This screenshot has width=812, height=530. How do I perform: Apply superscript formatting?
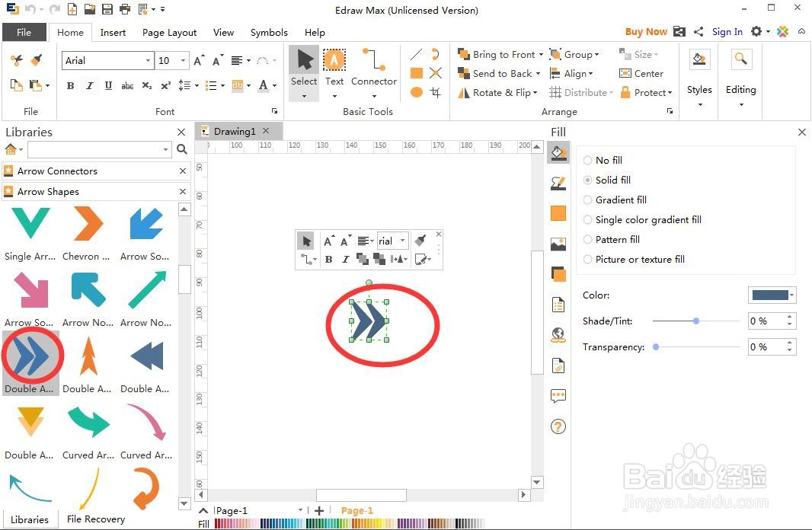pos(166,85)
